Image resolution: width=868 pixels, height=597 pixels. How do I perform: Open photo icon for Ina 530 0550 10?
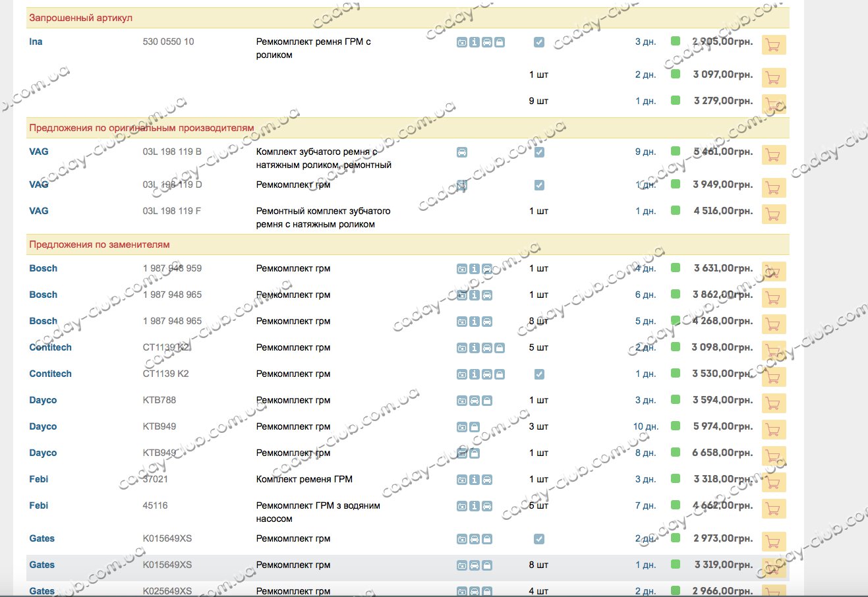pos(462,42)
